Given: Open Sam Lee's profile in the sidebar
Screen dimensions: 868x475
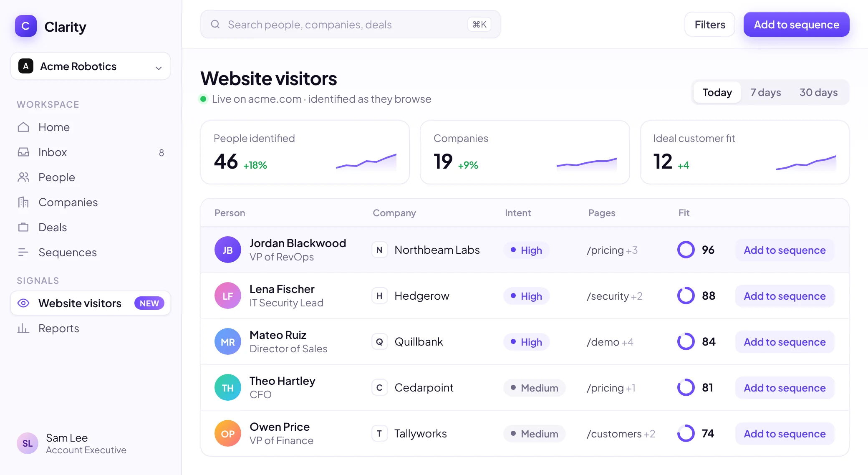Looking at the screenshot, I should (x=72, y=443).
